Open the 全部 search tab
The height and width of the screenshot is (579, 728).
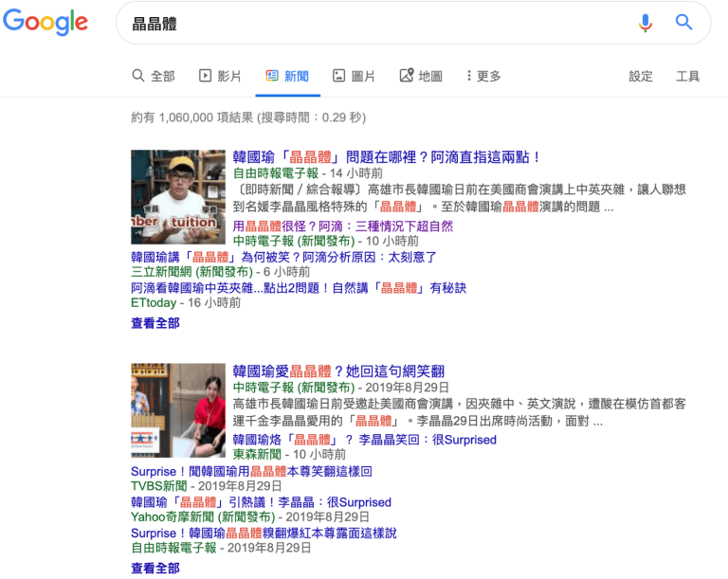(x=154, y=76)
